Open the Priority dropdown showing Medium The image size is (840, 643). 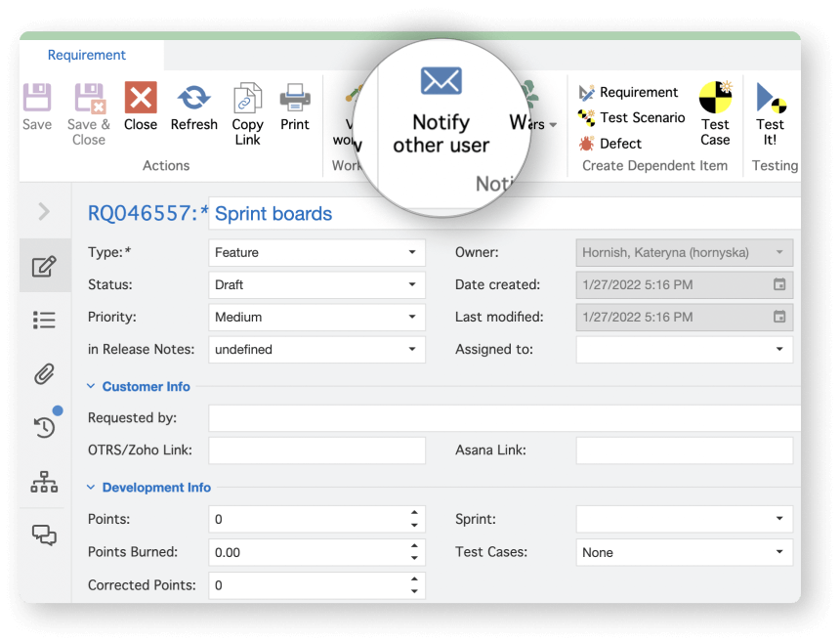click(x=316, y=317)
